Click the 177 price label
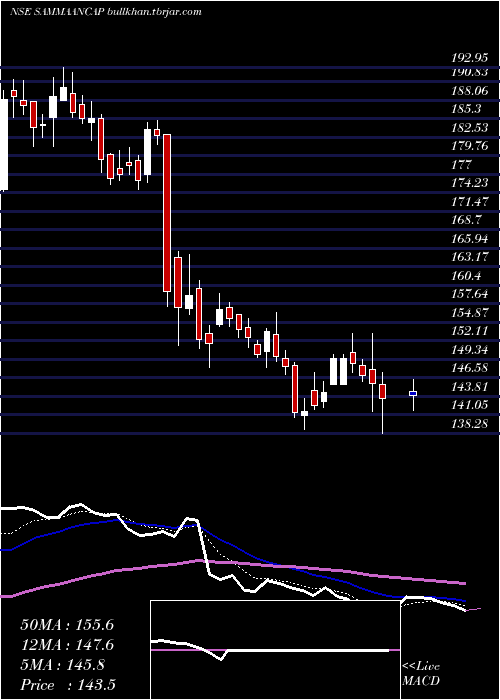 (x=462, y=165)
